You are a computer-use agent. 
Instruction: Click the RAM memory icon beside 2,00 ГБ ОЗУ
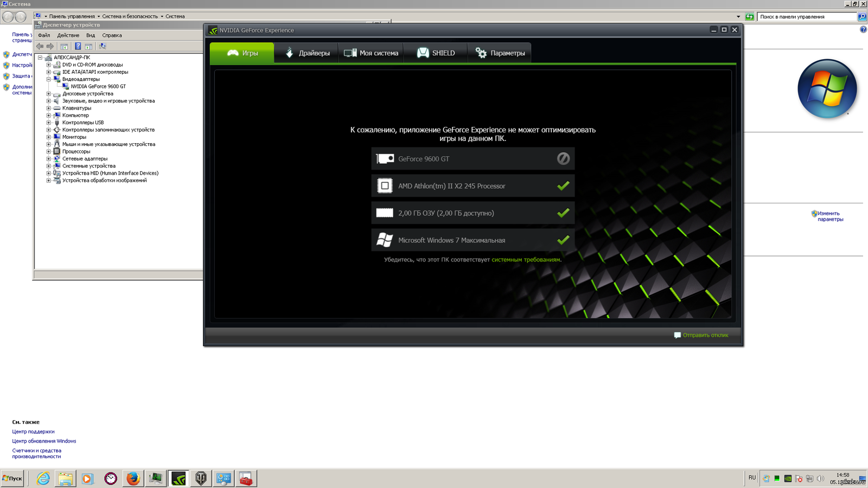tap(385, 213)
